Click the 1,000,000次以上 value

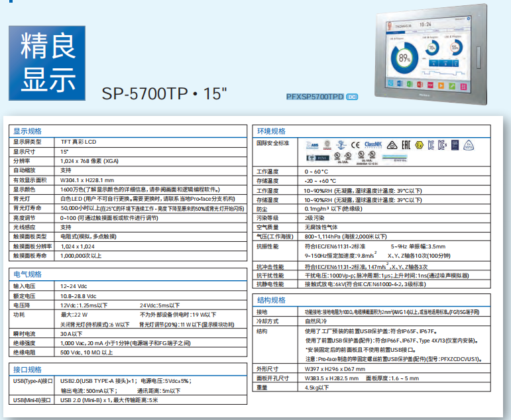coord(81,256)
